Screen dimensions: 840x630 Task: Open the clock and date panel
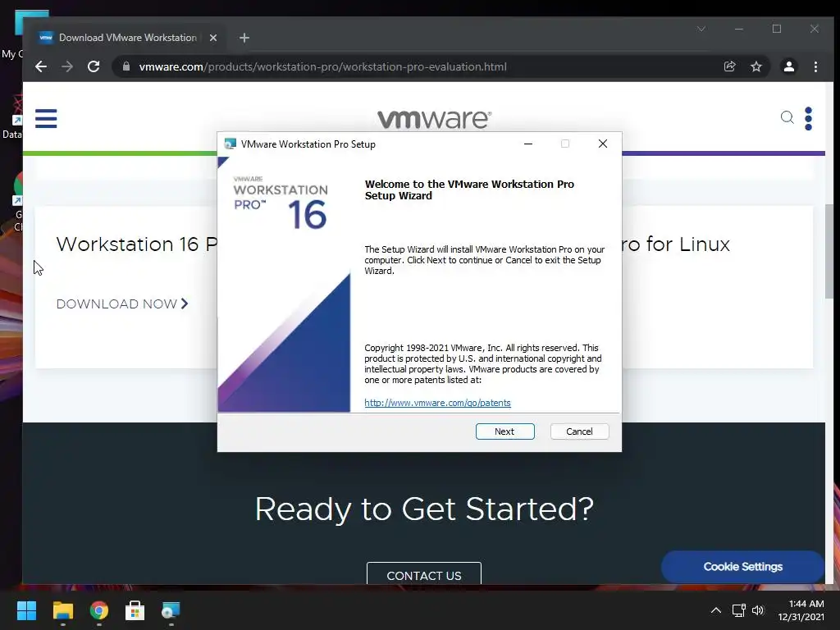[801, 610]
